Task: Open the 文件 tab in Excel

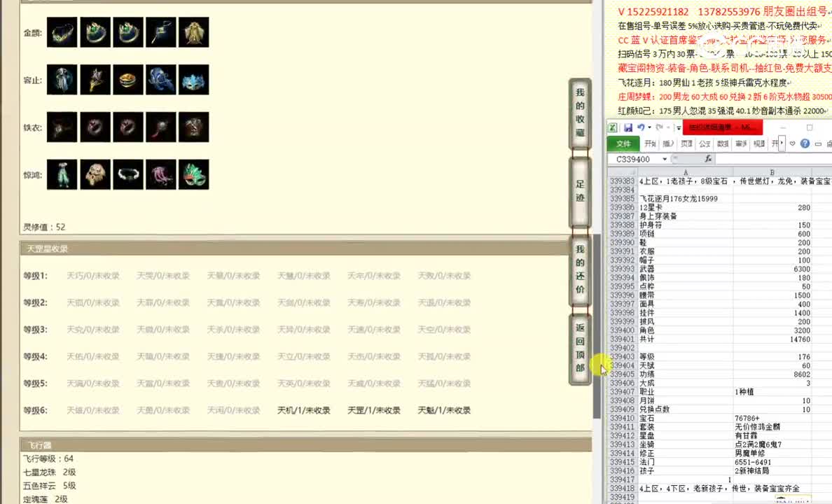Action: tap(624, 143)
